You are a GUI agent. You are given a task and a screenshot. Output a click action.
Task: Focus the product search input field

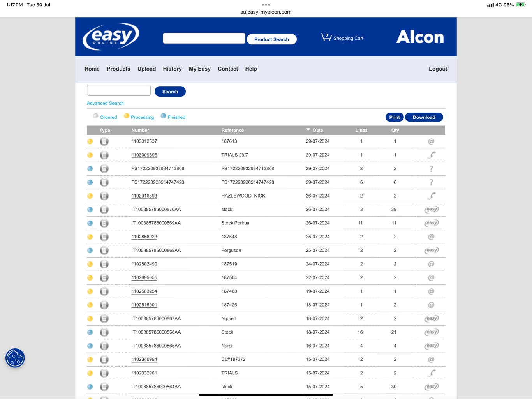(204, 38)
